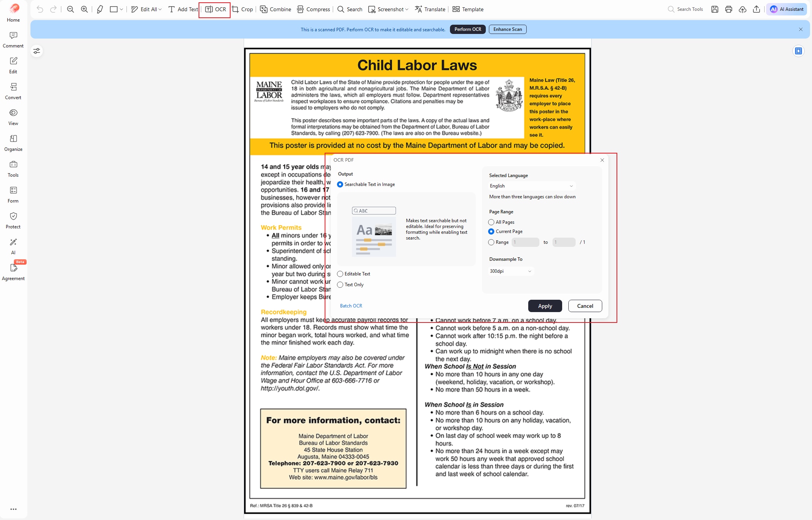The image size is (812, 520).
Task: Click Search in the toolbar
Action: (x=350, y=9)
